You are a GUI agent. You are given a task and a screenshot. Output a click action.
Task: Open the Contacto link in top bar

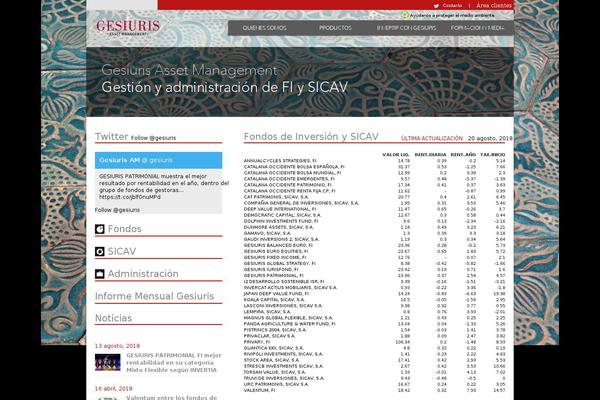[452, 6]
